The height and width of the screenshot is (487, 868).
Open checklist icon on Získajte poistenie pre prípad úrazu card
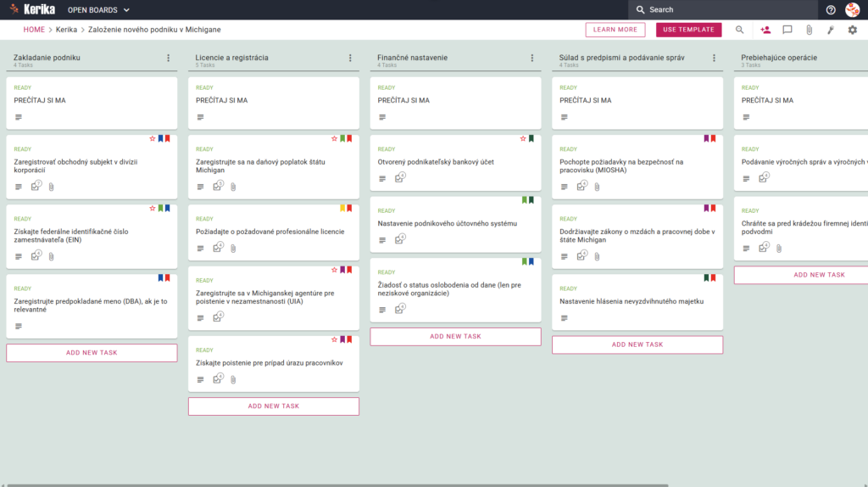pos(218,379)
